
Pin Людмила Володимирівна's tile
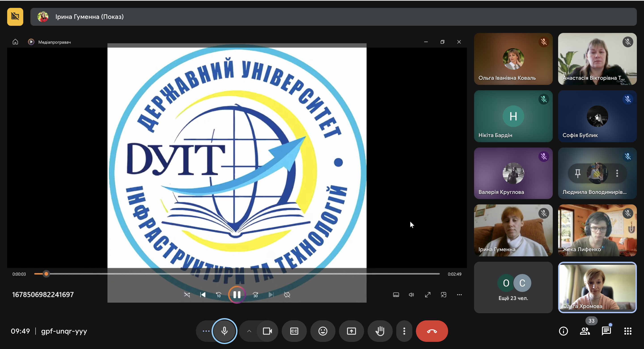click(578, 173)
